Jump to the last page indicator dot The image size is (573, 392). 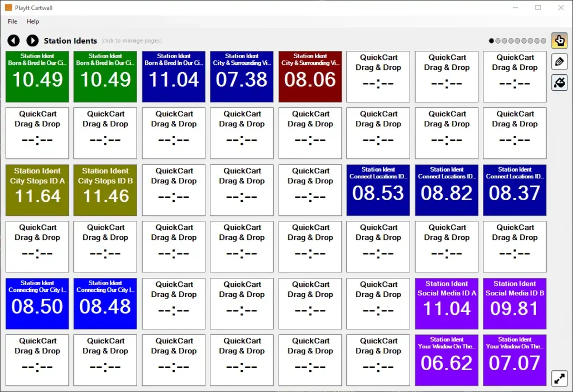point(543,41)
